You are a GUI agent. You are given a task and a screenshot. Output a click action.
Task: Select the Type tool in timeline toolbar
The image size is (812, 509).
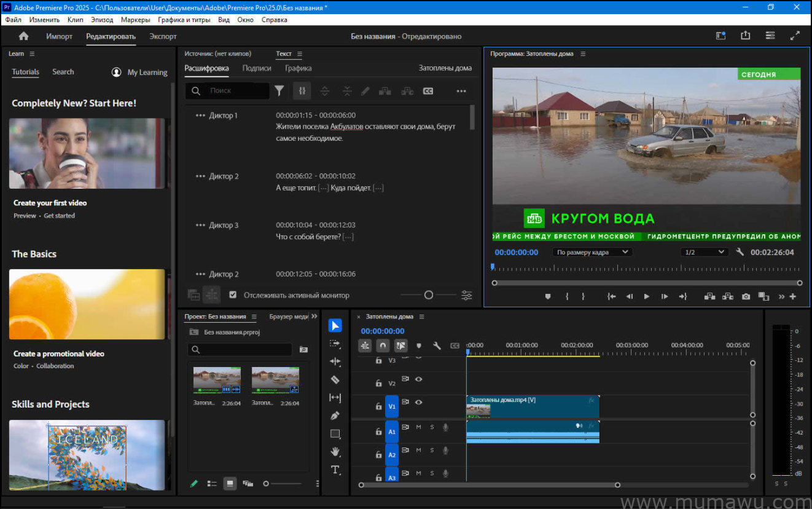pyautogui.click(x=335, y=470)
